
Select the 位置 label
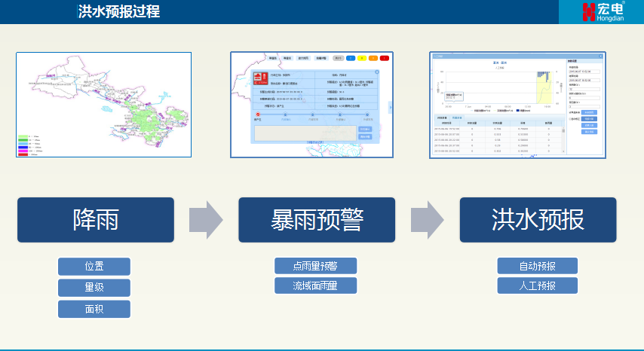pos(94,267)
